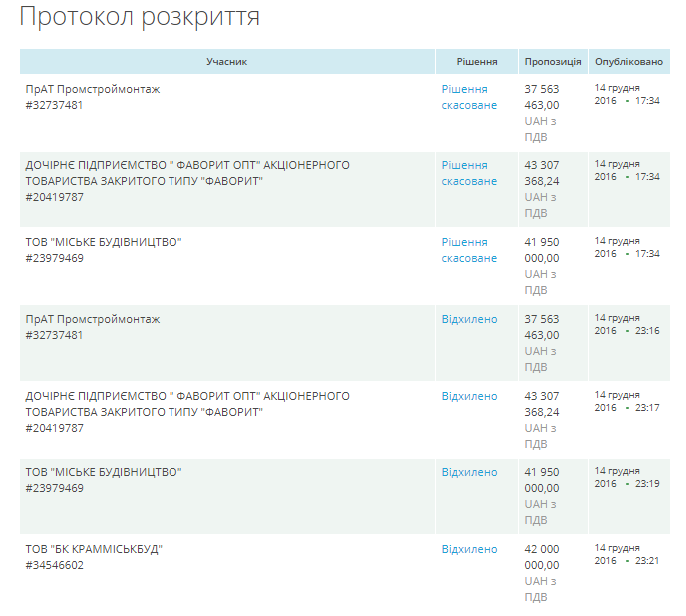This screenshot has height=616, width=686.
Task: Click ТОВ "МІСЬКЕ БУДІВНИЦТВО" name in rejected row
Action: coord(104,472)
